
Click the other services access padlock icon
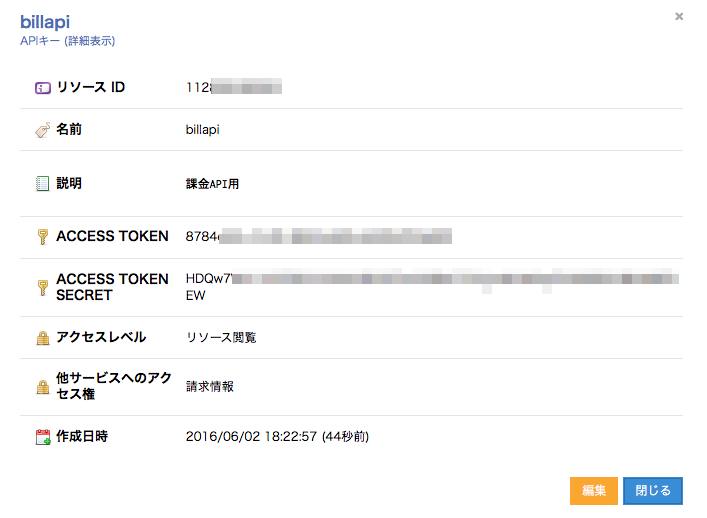[43, 387]
